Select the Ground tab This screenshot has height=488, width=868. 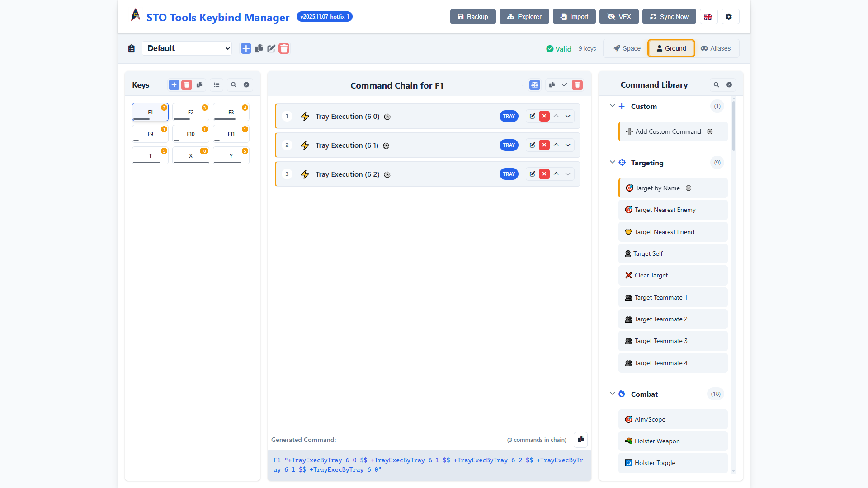(x=671, y=48)
